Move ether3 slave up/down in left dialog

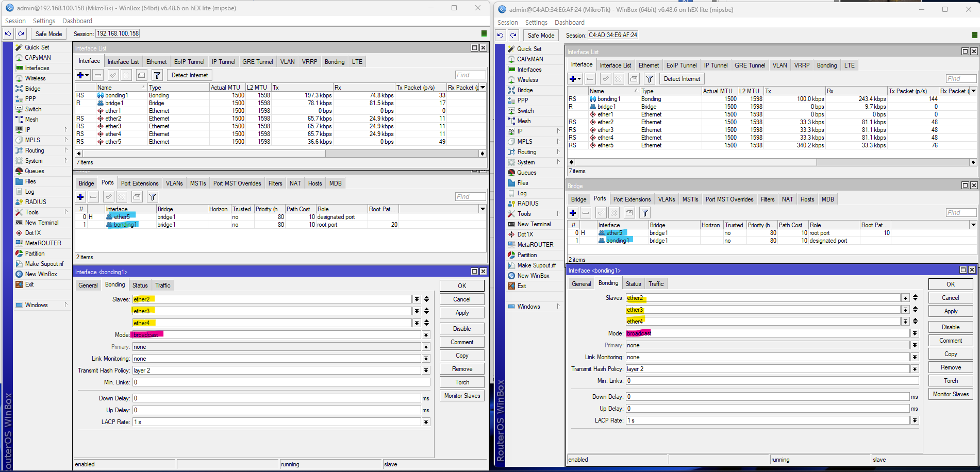426,311
